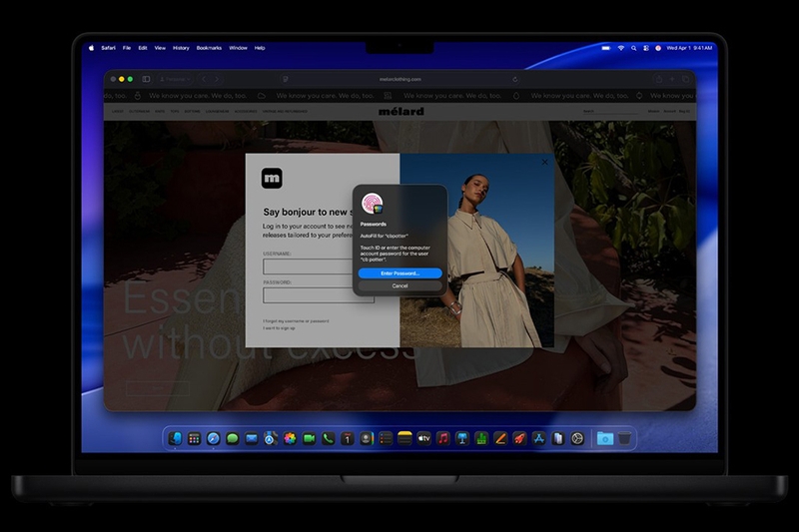Viewport: 799px width, 532px height.
Task: Open the green Phone app in Dock
Action: click(x=329, y=438)
